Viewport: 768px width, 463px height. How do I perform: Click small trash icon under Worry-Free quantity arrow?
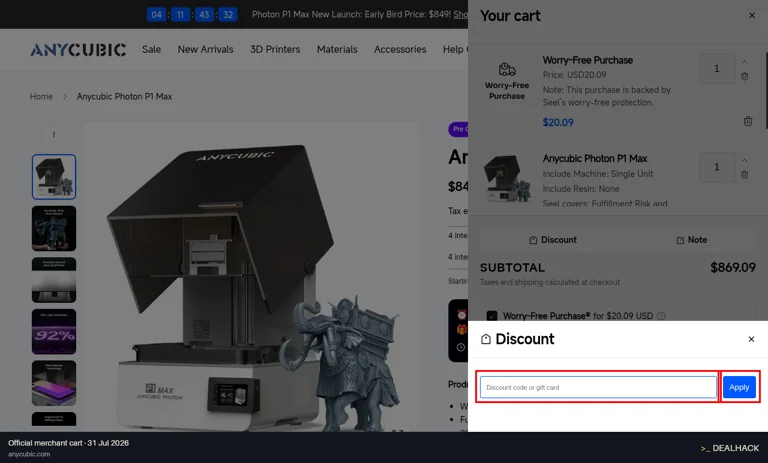click(744, 76)
